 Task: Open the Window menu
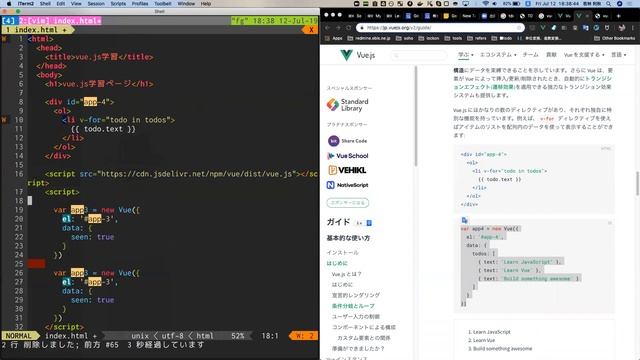tap(186, 4)
